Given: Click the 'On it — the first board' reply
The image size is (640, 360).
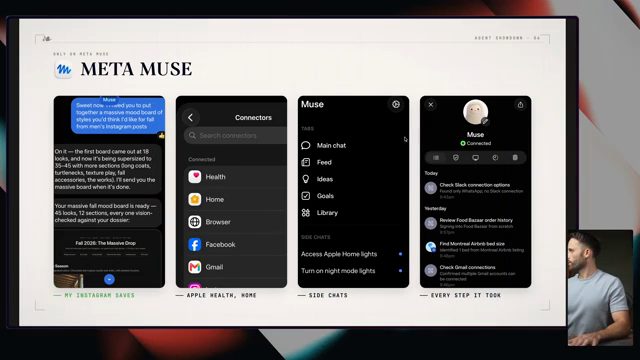Looking at the screenshot, I should click(108, 169).
